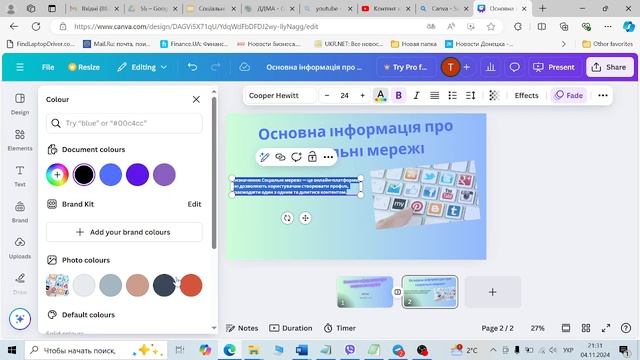This screenshot has width=640, height=360.
Task: Start the presentation with Present
Action: tap(554, 67)
